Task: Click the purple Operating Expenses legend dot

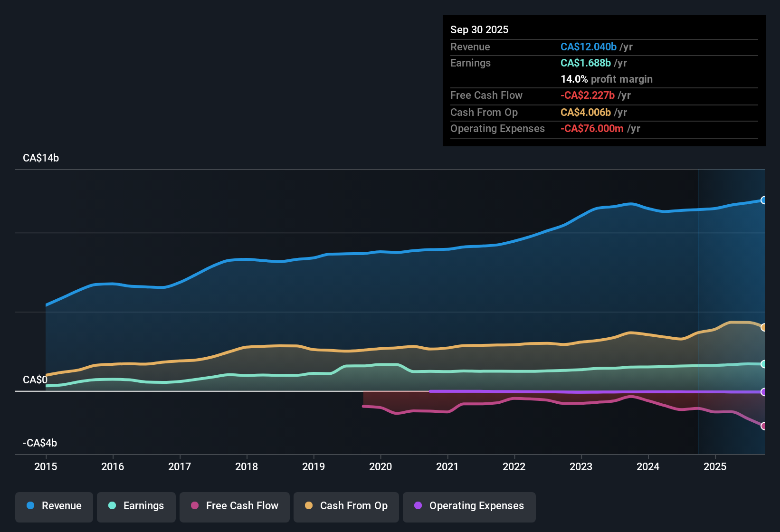Action: (417, 506)
